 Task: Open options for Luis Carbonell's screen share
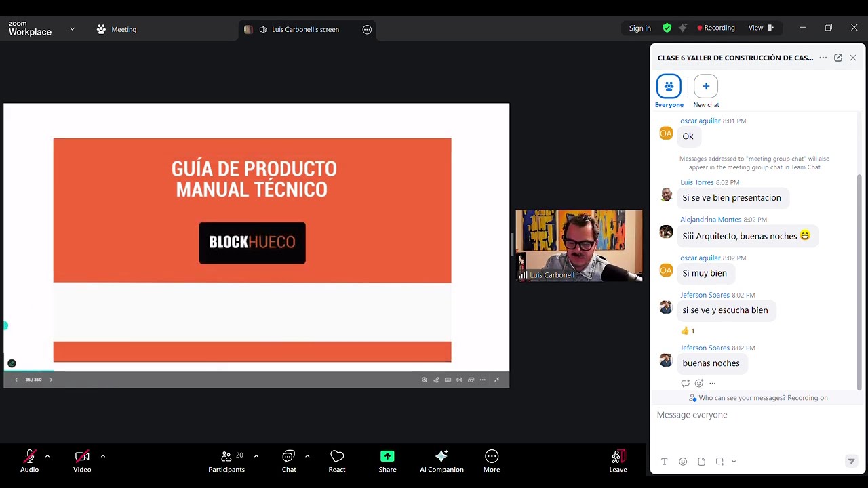367,29
